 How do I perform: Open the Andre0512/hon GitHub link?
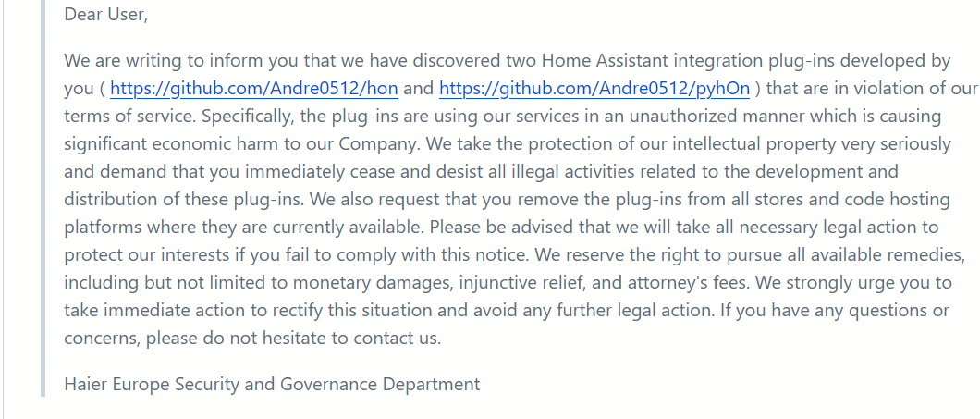click(x=253, y=89)
